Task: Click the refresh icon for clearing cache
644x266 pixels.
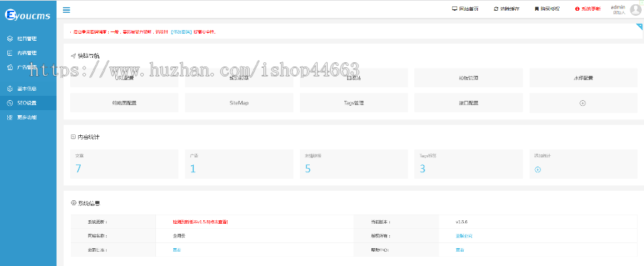Action: 496,9
